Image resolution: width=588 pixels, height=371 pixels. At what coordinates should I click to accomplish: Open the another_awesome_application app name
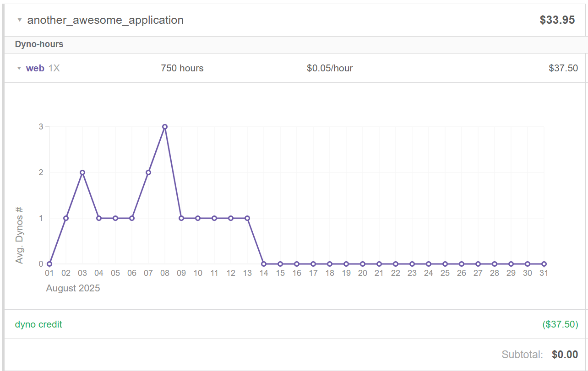pos(105,20)
